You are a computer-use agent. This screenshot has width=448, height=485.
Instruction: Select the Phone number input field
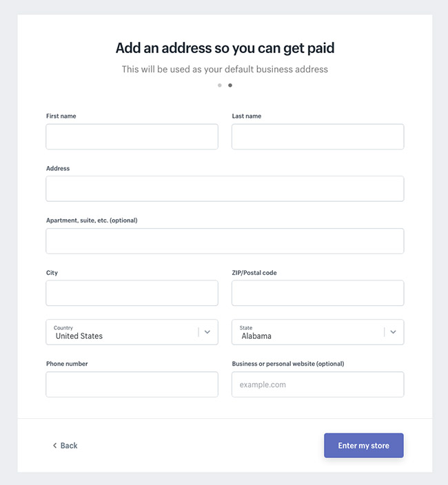coord(132,384)
